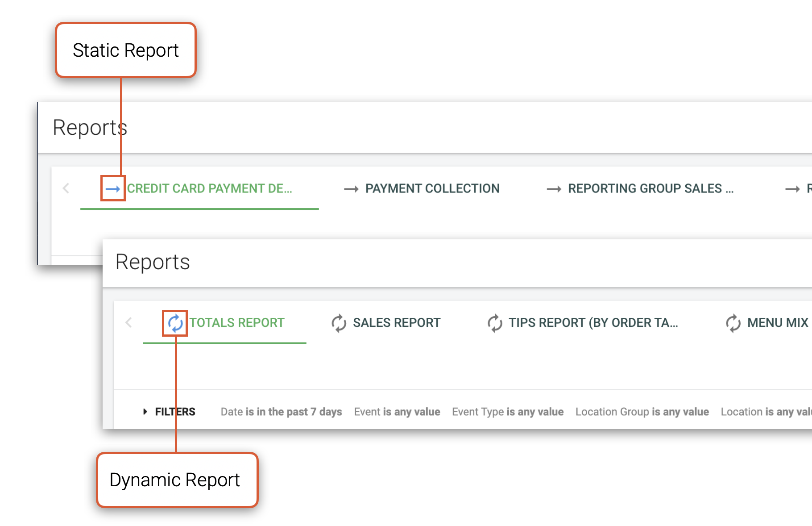Open the Sales Report tab
Image resolution: width=812 pixels, height=526 pixels.
[397, 323]
